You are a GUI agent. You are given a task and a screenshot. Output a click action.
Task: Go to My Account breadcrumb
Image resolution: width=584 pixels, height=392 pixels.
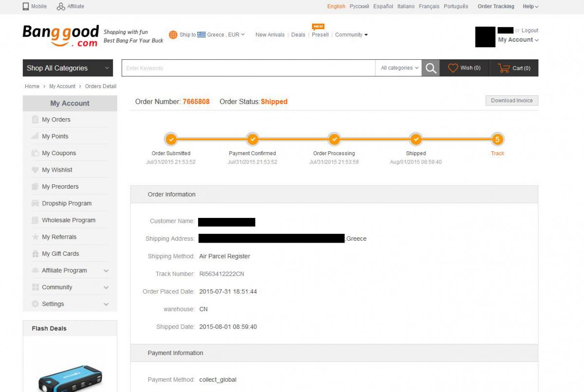pyautogui.click(x=62, y=86)
